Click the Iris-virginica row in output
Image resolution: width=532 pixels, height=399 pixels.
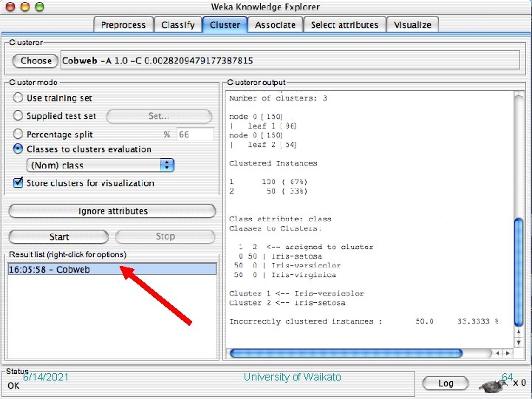pyautogui.click(x=285, y=275)
